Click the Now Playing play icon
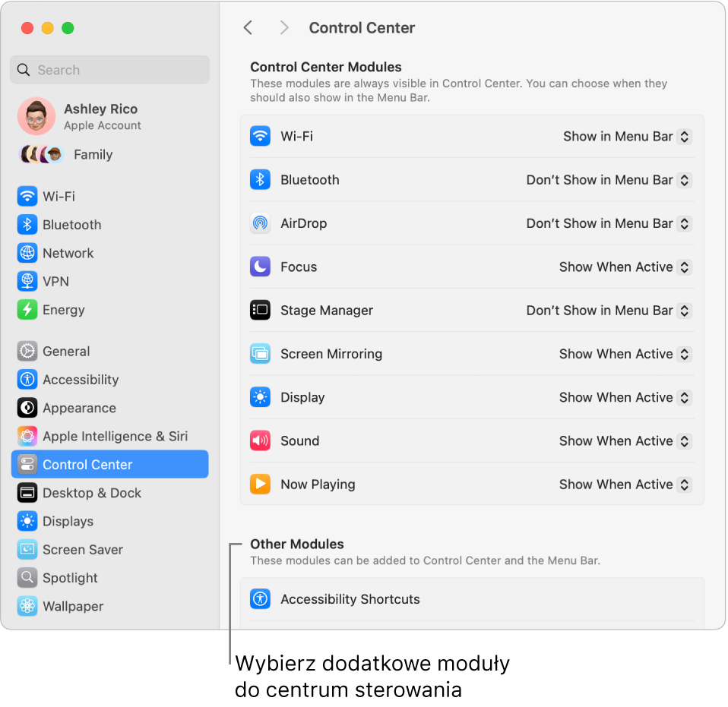The width and height of the screenshot is (728, 707). coord(260,484)
